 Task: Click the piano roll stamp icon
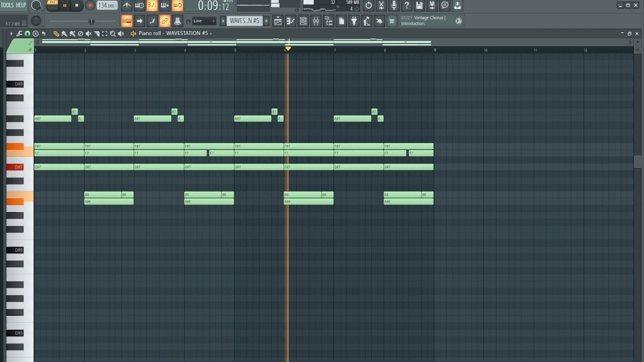click(x=35, y=34)
